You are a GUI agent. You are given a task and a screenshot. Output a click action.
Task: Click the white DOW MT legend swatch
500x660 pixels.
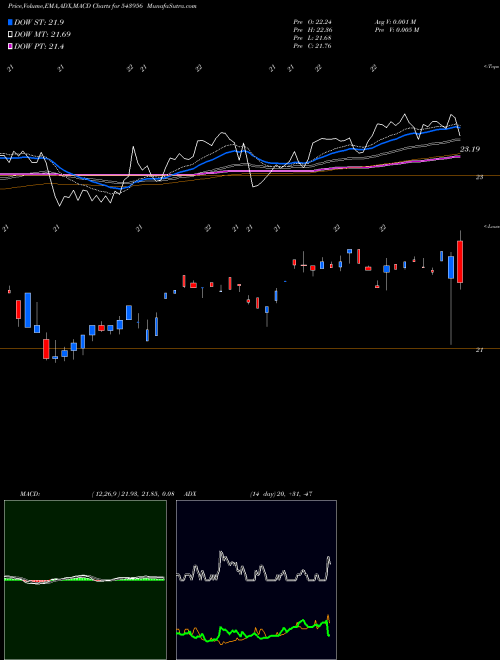click(11, 35)
